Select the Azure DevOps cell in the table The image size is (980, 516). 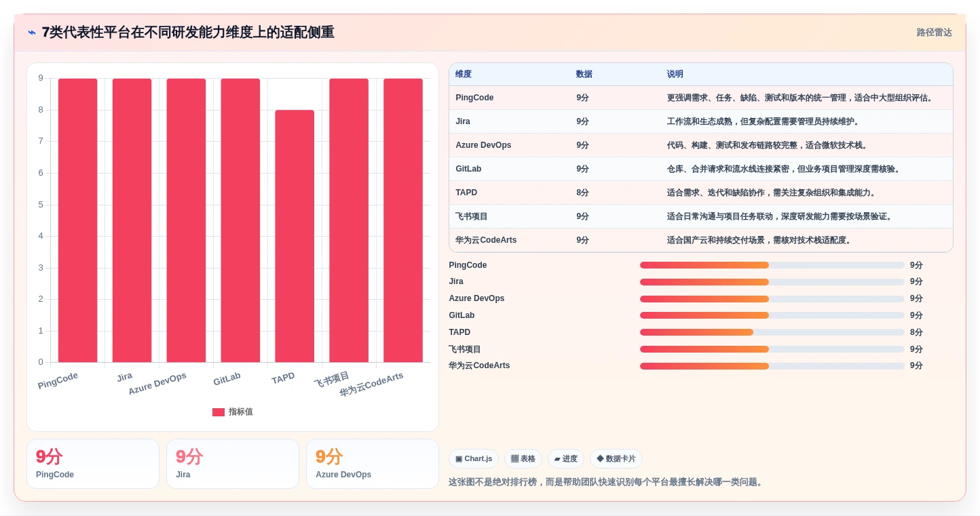(x=483, y=145)
